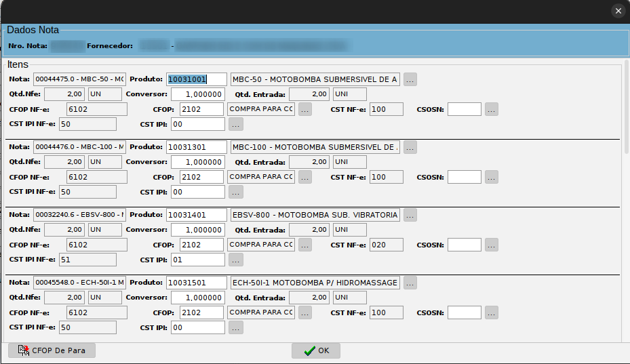The image size is (630, 364).
Task: Click CST IPI field showing 01
Action: coord(197,260)
